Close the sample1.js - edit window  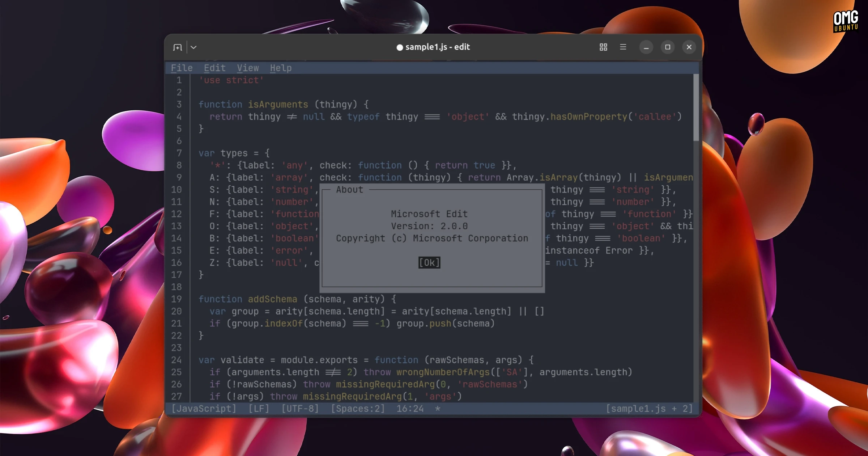click(x=689, y=47)
